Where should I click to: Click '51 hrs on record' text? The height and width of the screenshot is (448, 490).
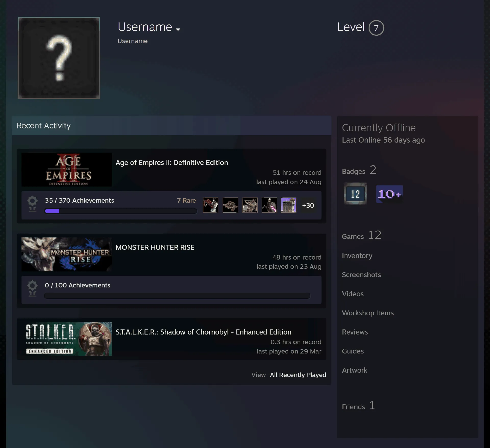click(297, 173)
